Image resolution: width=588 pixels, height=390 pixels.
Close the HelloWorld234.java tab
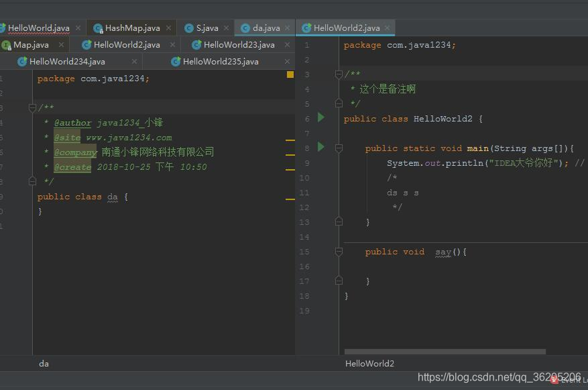click(134, 62)
